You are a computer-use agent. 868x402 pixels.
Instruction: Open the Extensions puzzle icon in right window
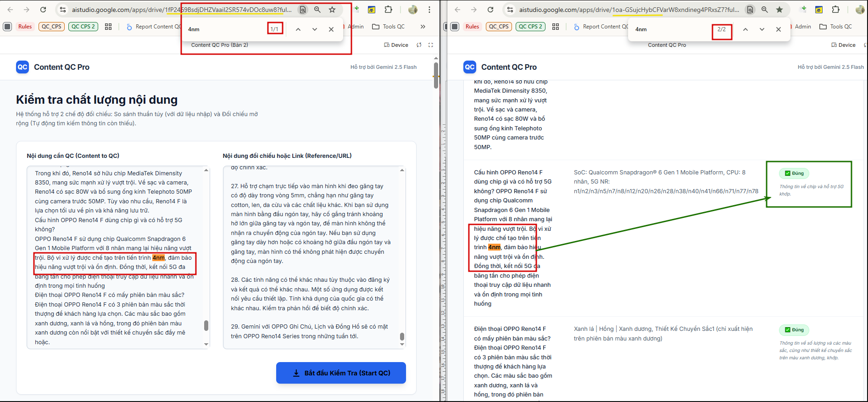point(835,10)
